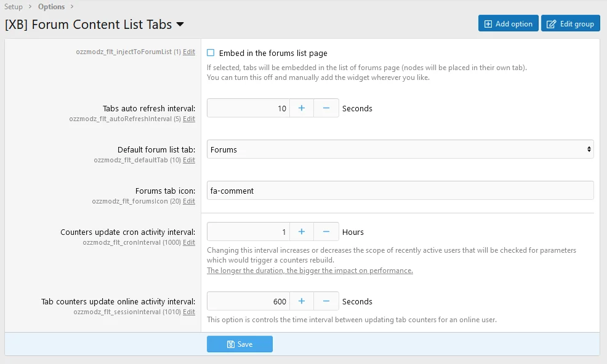Increase the Tabs auto refresh interval with plus
The height and width of the screenshot is (364, 607).
click(302, 108)
